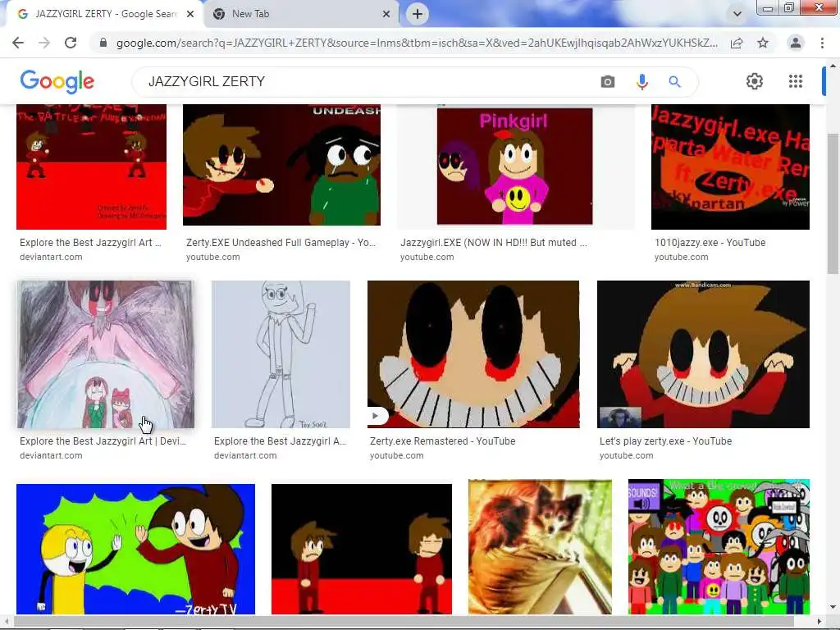Search by image with the camera icon
This screenshot has width=840, height=630.
pos(608,81)
